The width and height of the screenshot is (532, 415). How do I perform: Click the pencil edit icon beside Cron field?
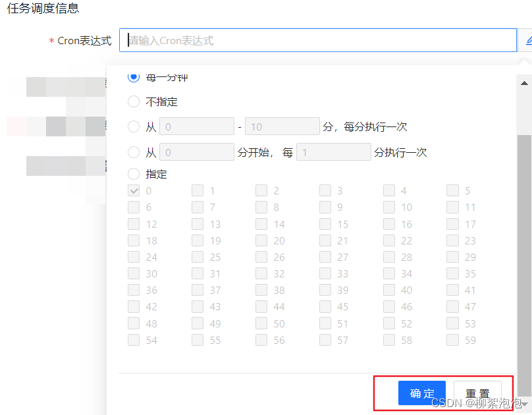pyautogui.click(x=527, y=41)
